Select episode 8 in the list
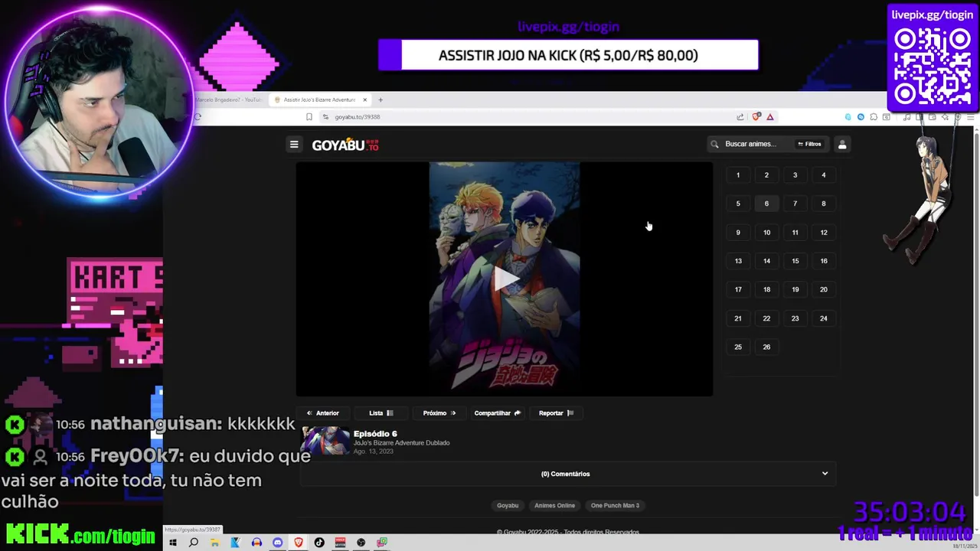The width and height of the screenshot is (980, 551). pyautogui.click(x=824, y=204)
